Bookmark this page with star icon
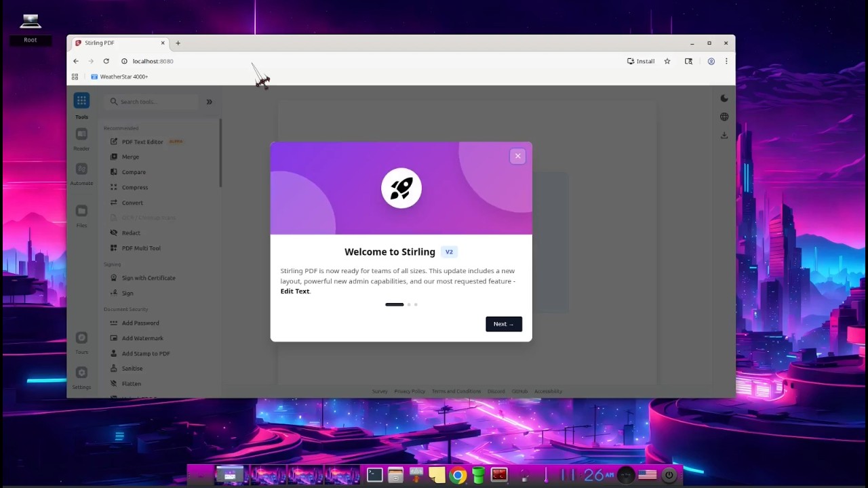This screenshot has width=868, height=488. pyautogui.click(x=667, y=61)
